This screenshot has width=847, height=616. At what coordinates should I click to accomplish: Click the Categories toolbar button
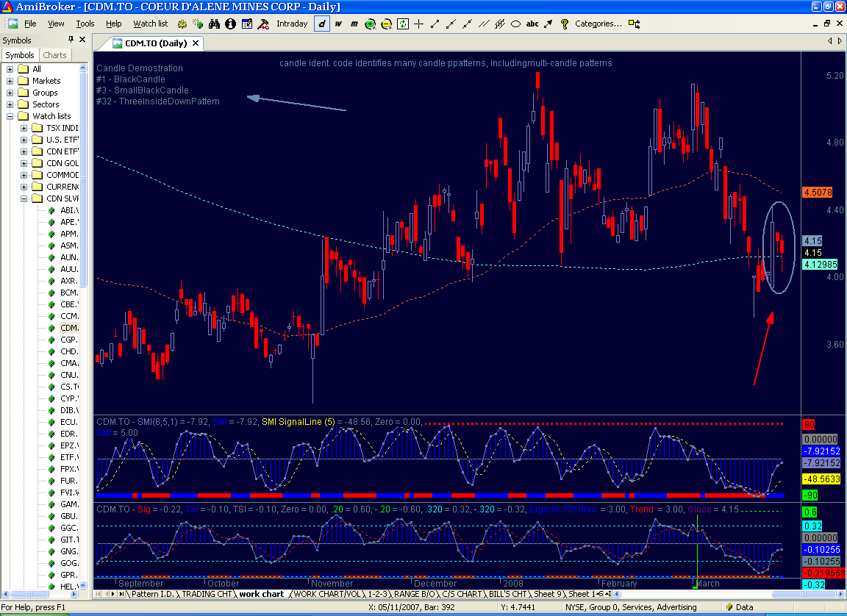[598, 24]
